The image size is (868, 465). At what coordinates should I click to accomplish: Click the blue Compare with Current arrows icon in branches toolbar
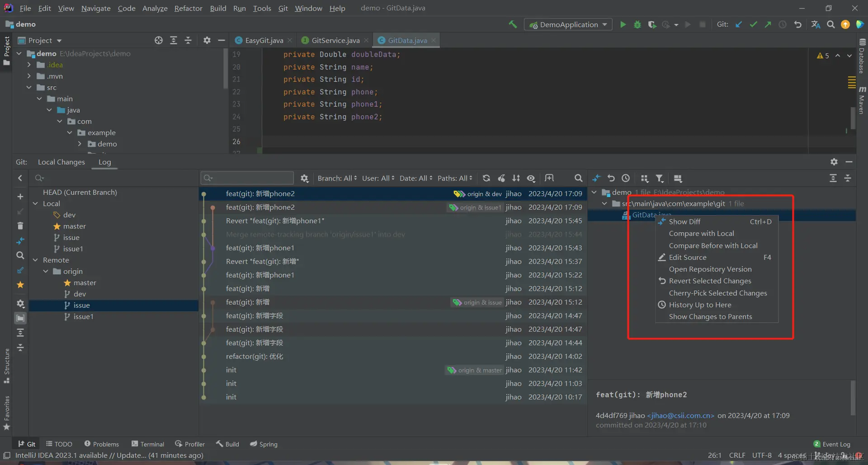pyautogui.click(x=20, y=240)
